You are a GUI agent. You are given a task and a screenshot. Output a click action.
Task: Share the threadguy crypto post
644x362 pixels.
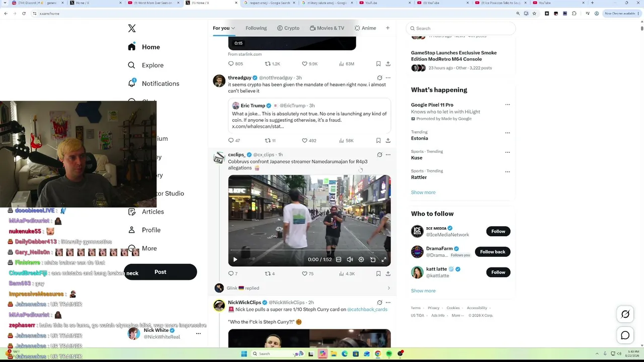(388, 141)
